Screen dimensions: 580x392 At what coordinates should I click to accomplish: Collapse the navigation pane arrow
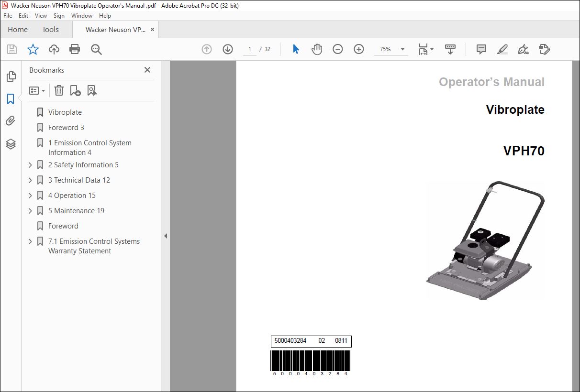click(166, 236)
